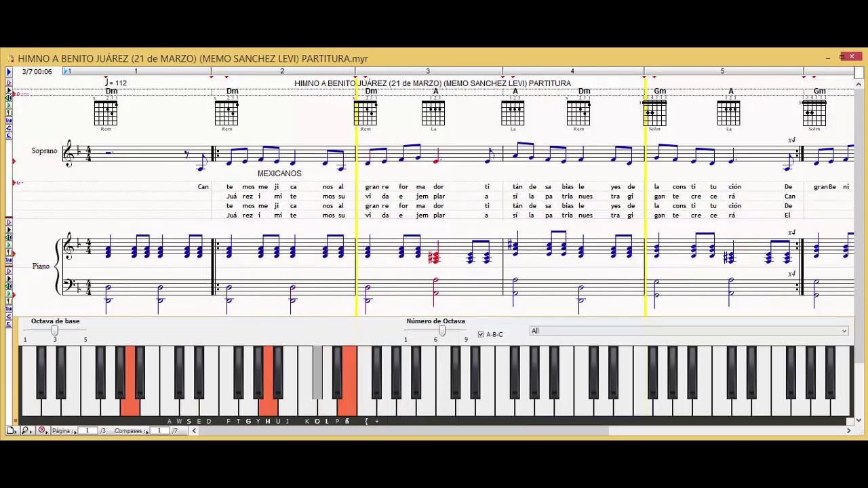Toggle the A-B-C note names checkbox
Viewport: 868px width, 488px height.
point(481,334)
